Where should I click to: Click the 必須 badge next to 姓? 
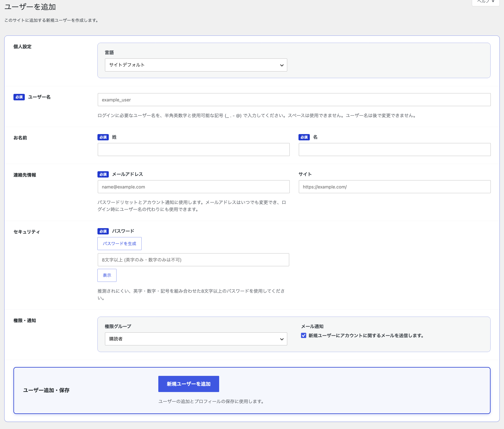click(x=103, y=137)
